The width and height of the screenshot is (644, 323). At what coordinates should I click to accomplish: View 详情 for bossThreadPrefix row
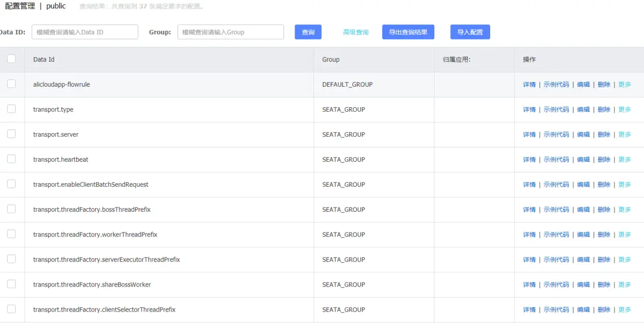coord(529,209)
